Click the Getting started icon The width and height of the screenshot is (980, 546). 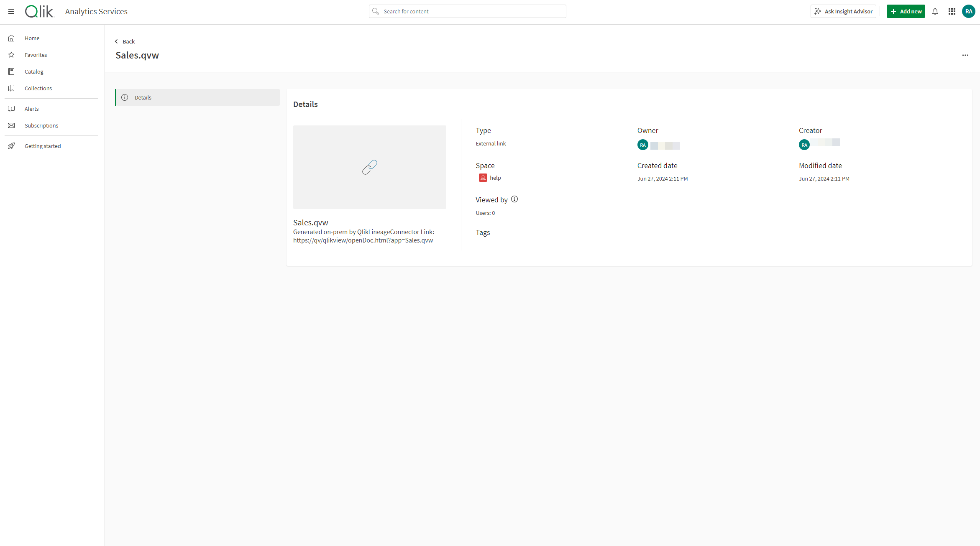(12, 146)
